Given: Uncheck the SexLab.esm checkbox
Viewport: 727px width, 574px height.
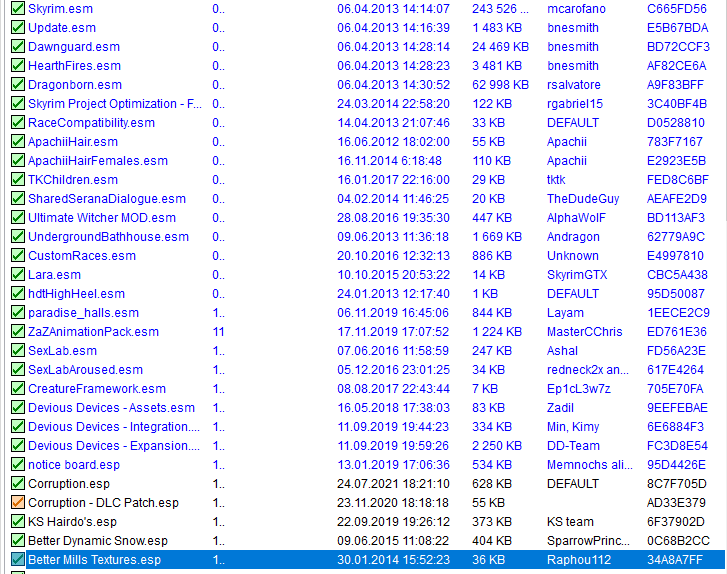Looking at the screenshot, I should click(x=18, y=351).
